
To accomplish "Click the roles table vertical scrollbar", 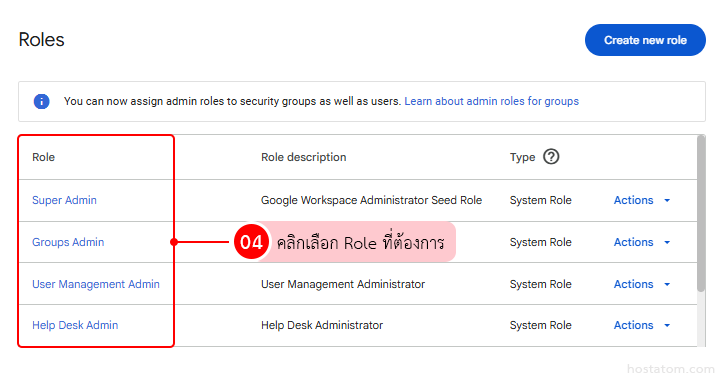I will (x=701, y=214).
